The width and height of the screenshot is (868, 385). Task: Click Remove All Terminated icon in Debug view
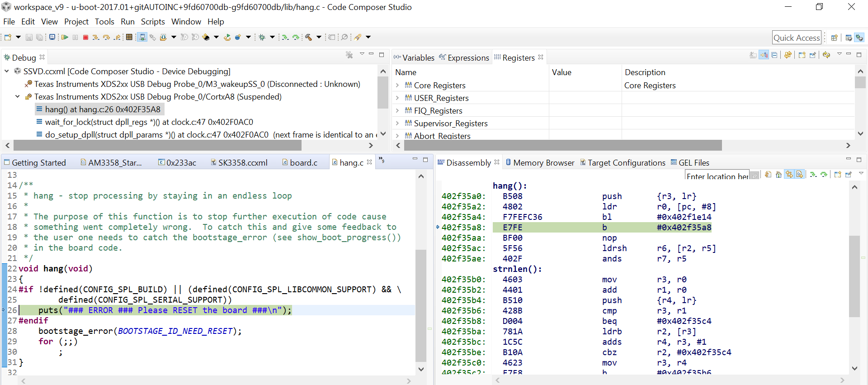(x=349, y=55)
